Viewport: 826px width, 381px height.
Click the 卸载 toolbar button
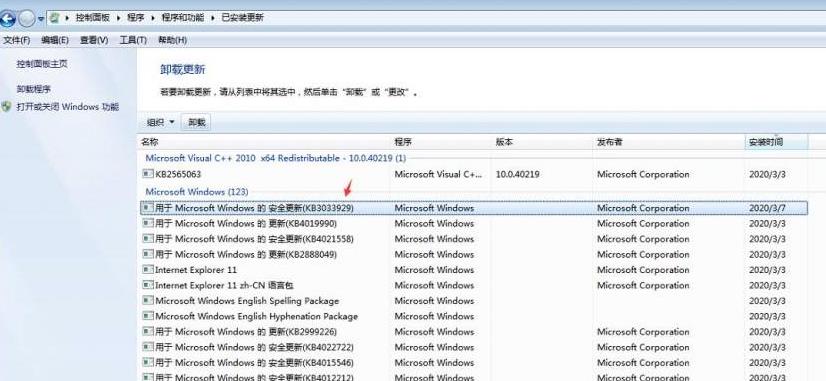196,122
